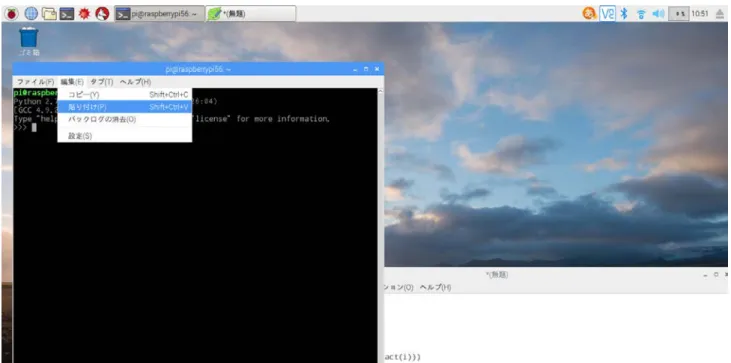Open the file manager from the panel

[x=49, y=14]
